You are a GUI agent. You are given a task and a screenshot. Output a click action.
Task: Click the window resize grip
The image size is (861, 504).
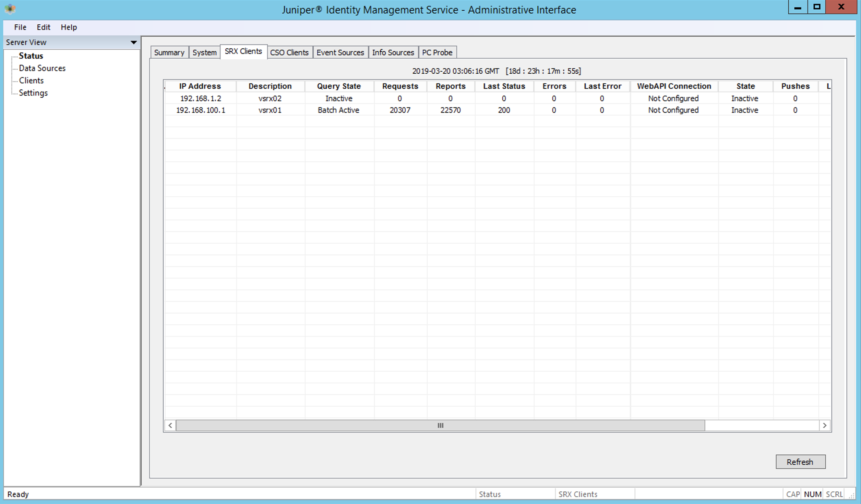(x=851, y=495)
